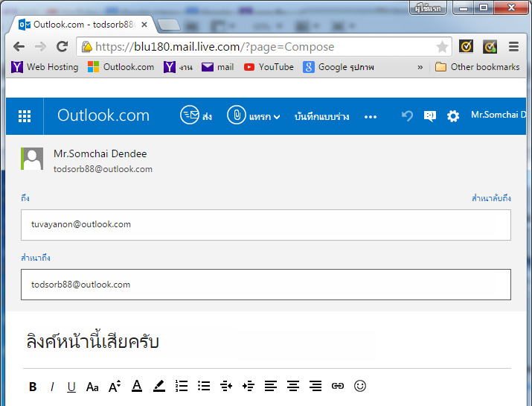Screen dimensions: 532x406
Task: Switch to the Outlook.com browser tab
Action: (82, 24)
